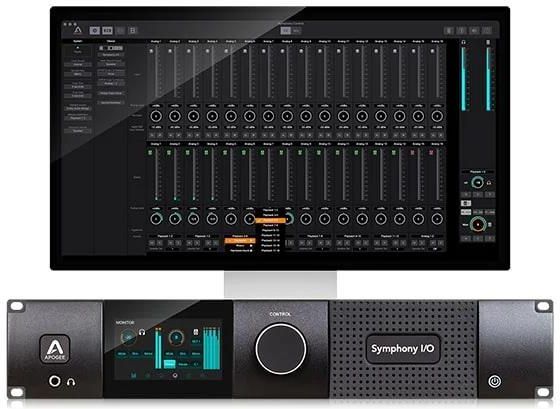Screen dimensions: 560x409
Task: Tap the meters icon in touchscreen bottom navigation
Action: point(134,375)
